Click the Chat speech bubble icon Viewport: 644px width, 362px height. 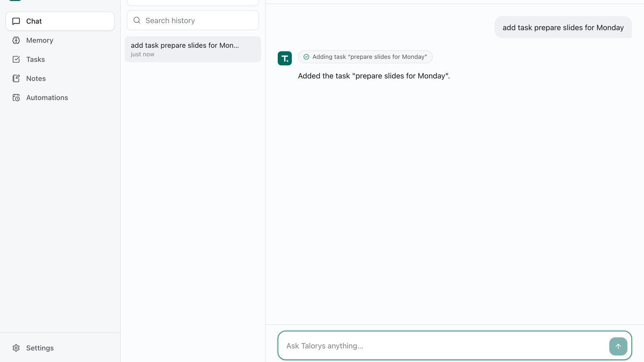(16, 21)
